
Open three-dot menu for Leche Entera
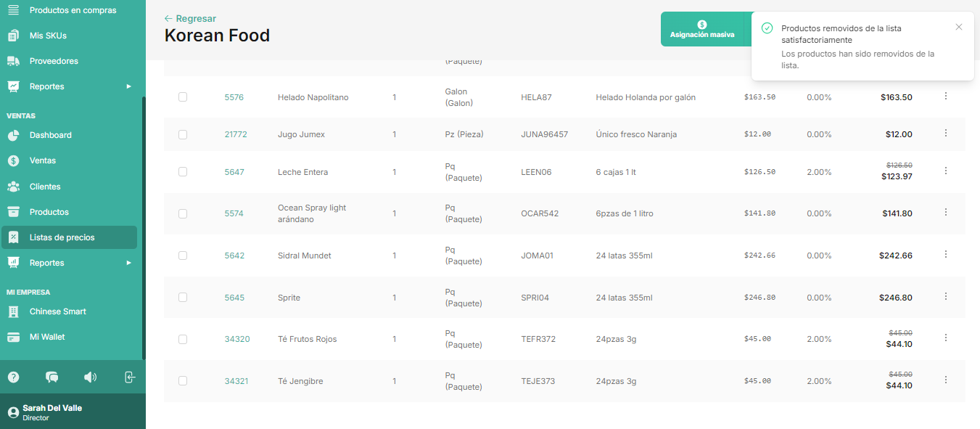945,171
